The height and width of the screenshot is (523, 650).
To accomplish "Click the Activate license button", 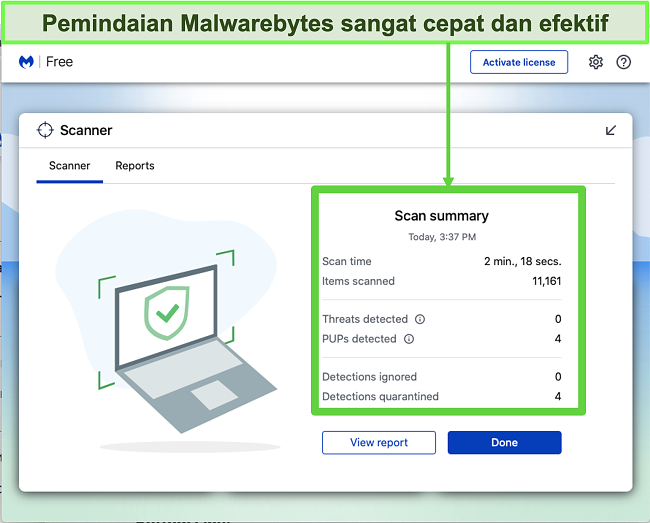I will 519,62.
